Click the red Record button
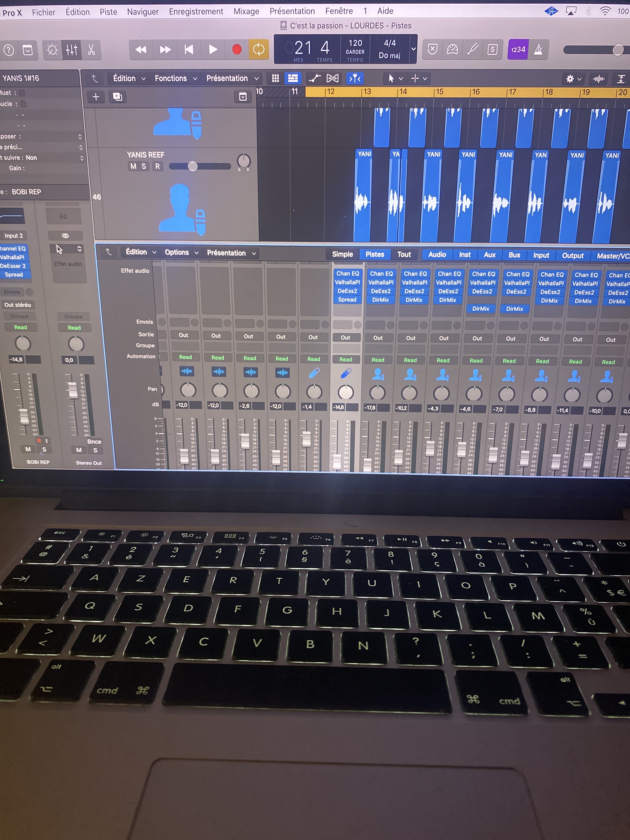Image resolution: width=630 pixels, height=840 pixels. point(237,49)
